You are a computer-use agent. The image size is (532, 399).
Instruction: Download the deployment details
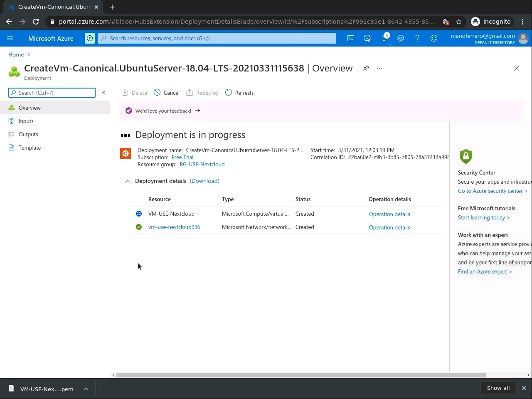[x=204, y=181]
